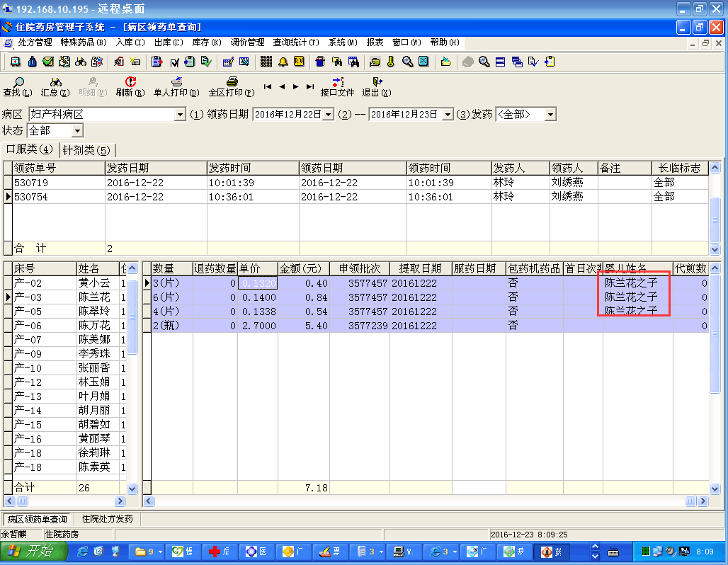728x565 pixels.
Task: Open Internet Explorer in quick launch
Action: point(82,552)
